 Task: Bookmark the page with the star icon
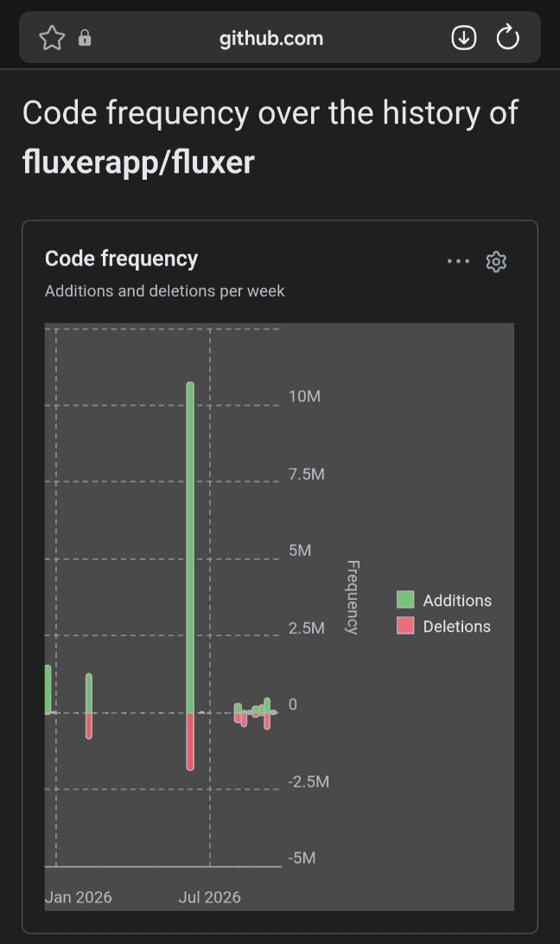point(52,38)
